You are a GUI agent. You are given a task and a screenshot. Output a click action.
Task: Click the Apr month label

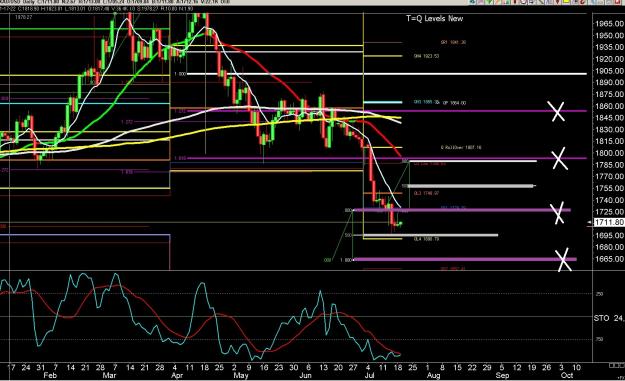[x=177, y=375]
